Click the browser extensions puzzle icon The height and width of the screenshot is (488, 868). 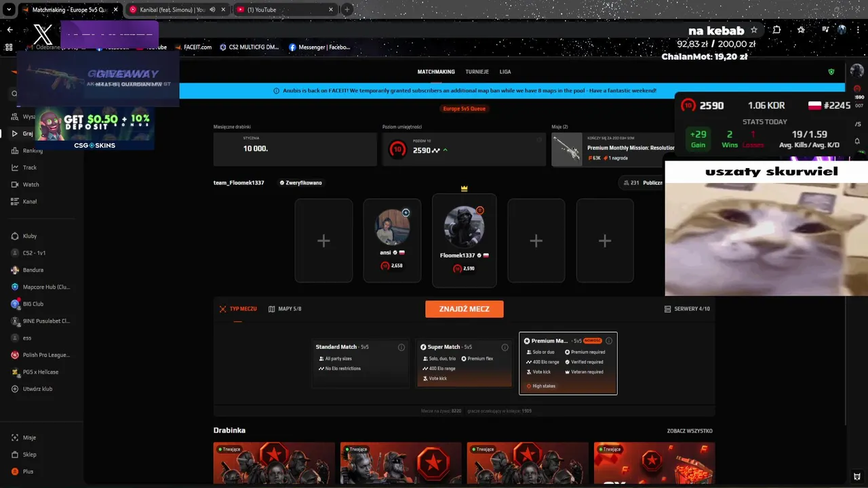click(x=776, y=30)
